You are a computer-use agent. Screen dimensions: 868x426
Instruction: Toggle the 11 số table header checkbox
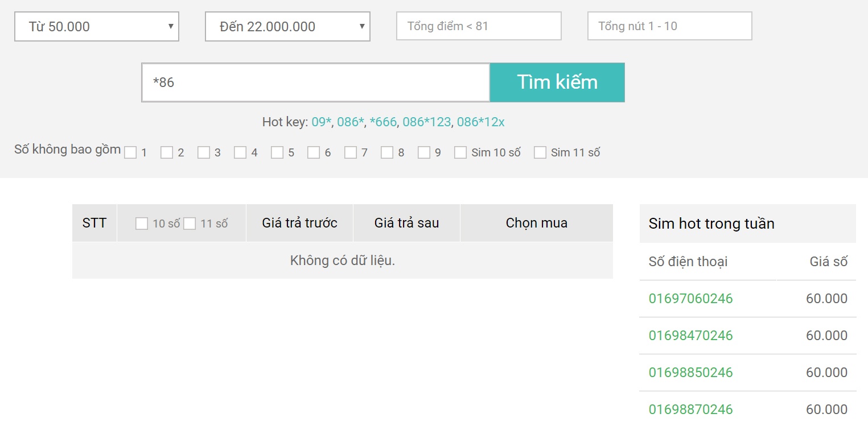pyautogui.click(x=190, y=223)
